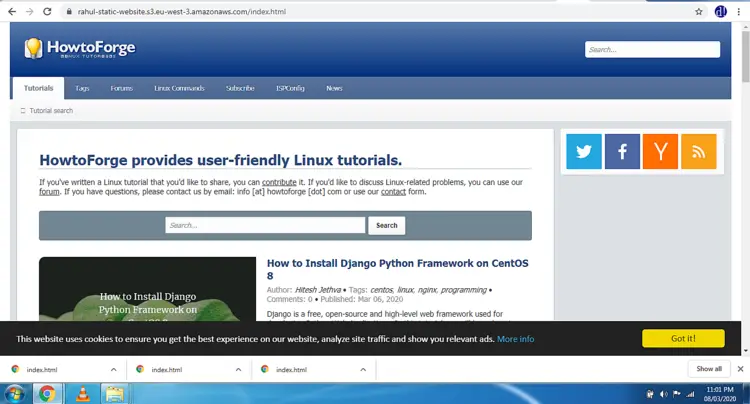Launch VLC from the taskbar
750x404 pixels.
pyautogui.click(x=82, y=393)
